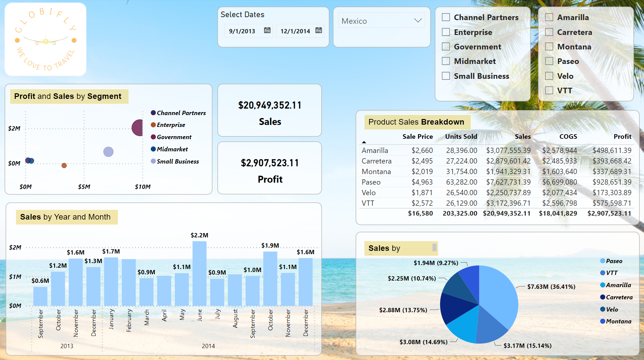Check the Velo product checkbox
The width and height of the screenshot is (644, 360).
[549, 76]
